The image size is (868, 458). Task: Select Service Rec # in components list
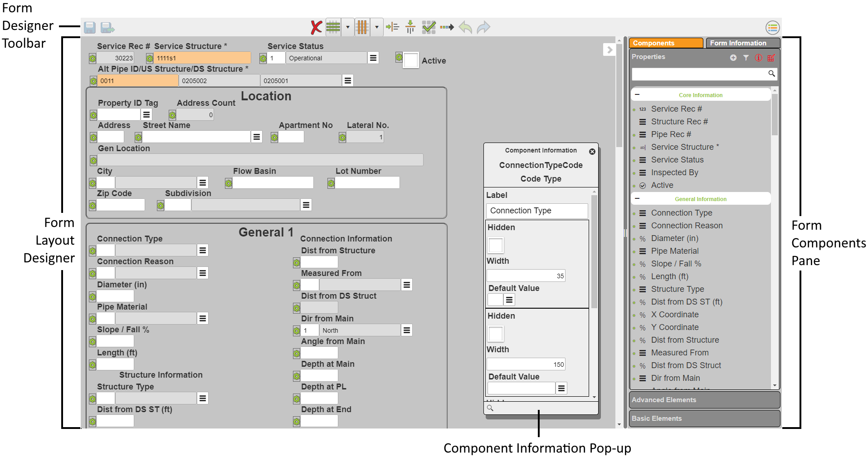click(x=676, y=109)
